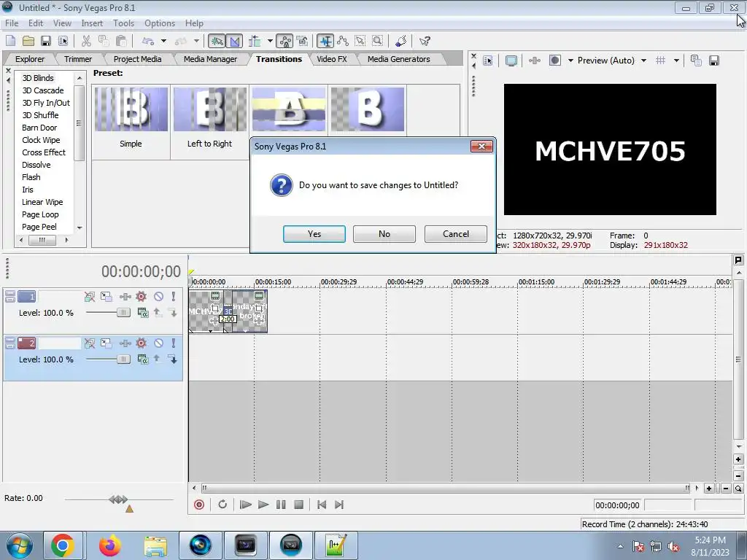Toggle Split Screen View icon in preview
Screen dimensions: 747x560
pyautogui.click(x=555, y=61)
